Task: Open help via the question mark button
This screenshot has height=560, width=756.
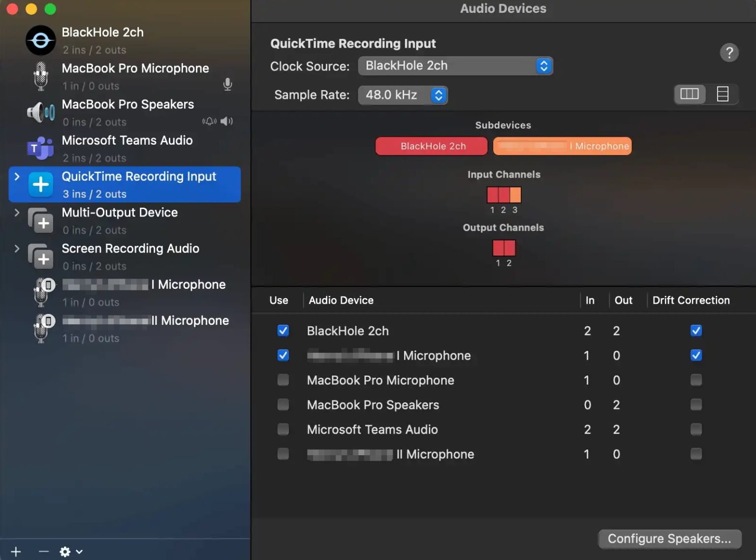Action: 729,53
